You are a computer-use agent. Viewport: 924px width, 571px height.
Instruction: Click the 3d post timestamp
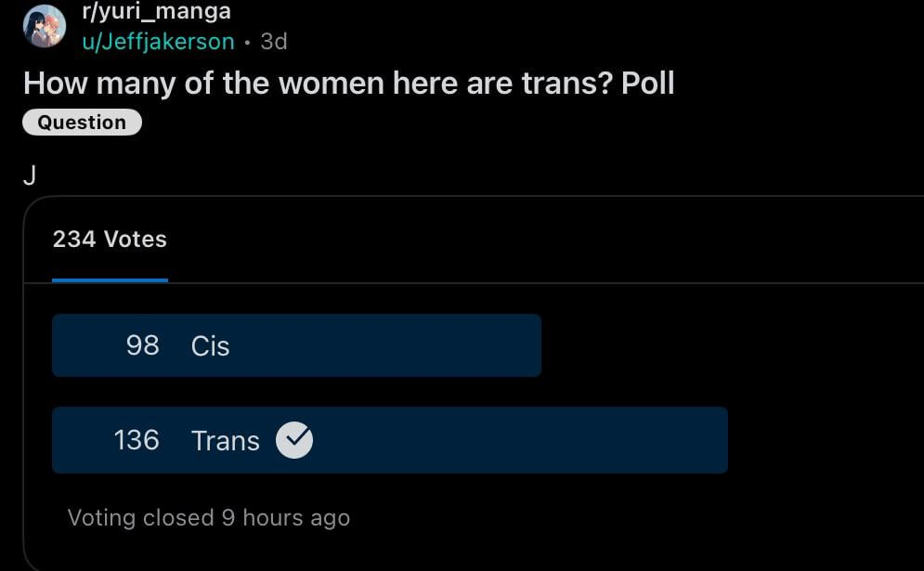(274, 41)
